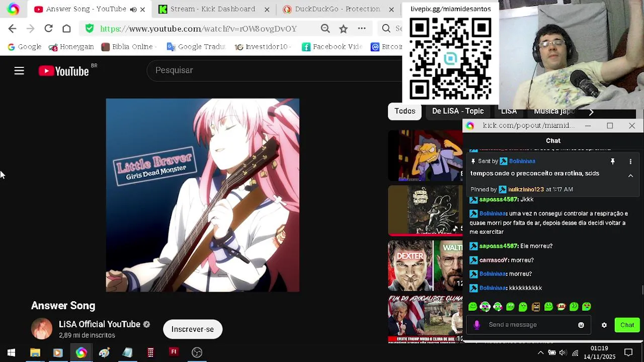Image resolution: width=644 pixels, height=362 pixels.
Task: Open the Adobe Flash taskbar icon
Action: [174, 352]
